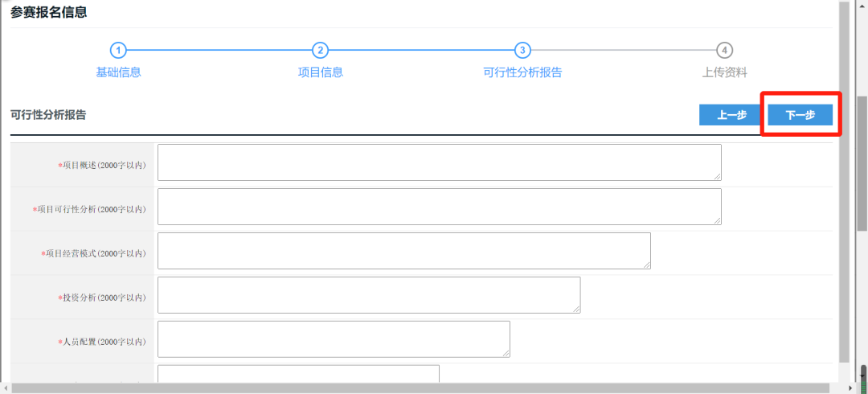Select the 可行性分析报告 step label
This screenshot has height=394, width=868.
522,72
